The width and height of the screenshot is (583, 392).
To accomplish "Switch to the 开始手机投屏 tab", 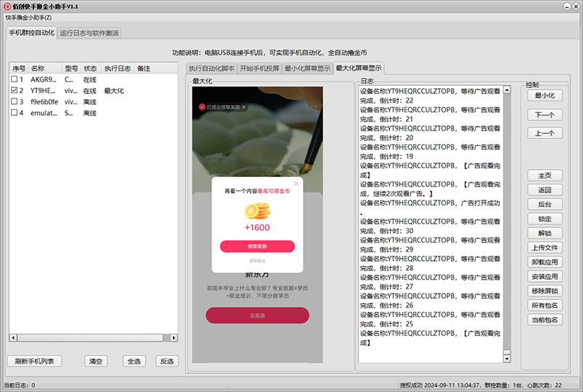I will point(259,68).
